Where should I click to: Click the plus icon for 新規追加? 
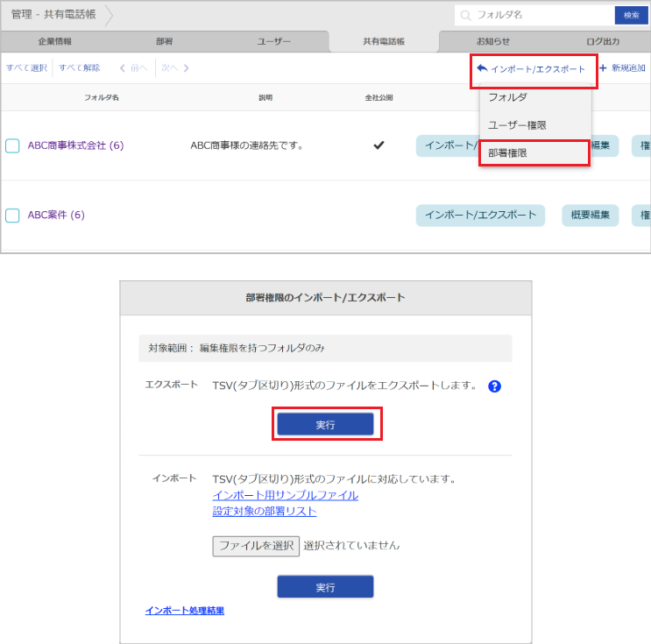click(x=603, y=67)
